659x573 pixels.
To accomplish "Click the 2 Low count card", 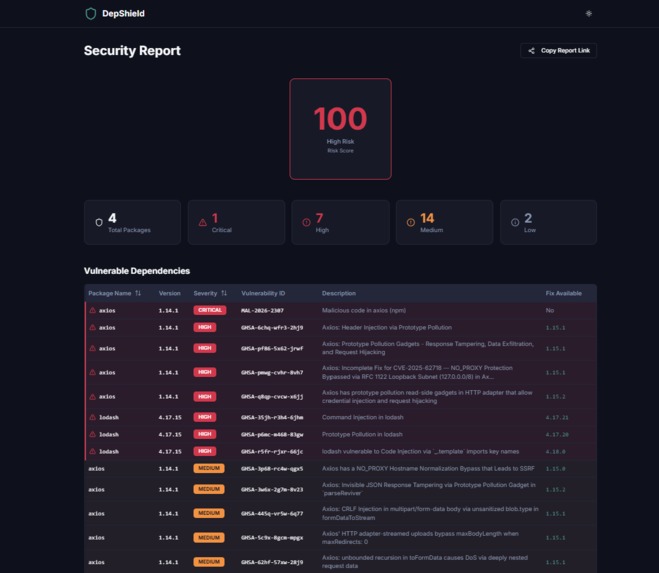I will point(548,222).
